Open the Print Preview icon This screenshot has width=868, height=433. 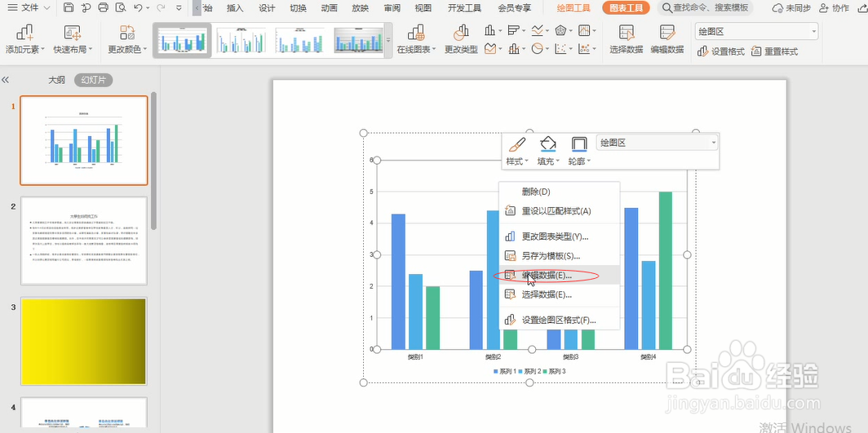point(120,7)
